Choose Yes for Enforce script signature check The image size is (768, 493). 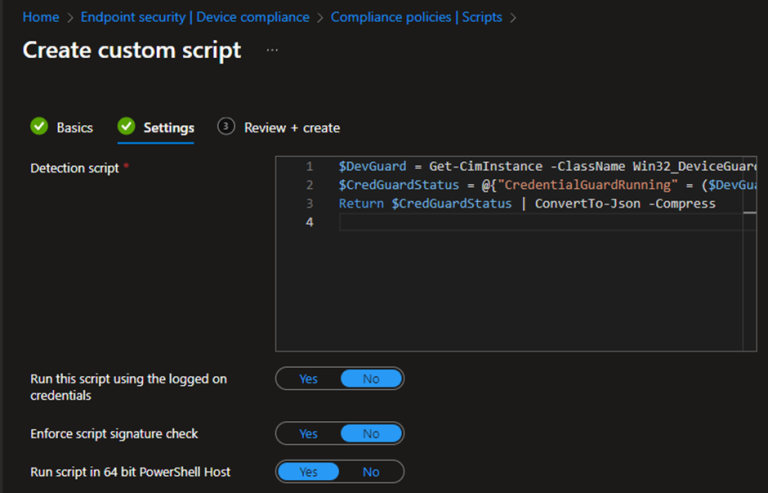(x=308, y=433)
